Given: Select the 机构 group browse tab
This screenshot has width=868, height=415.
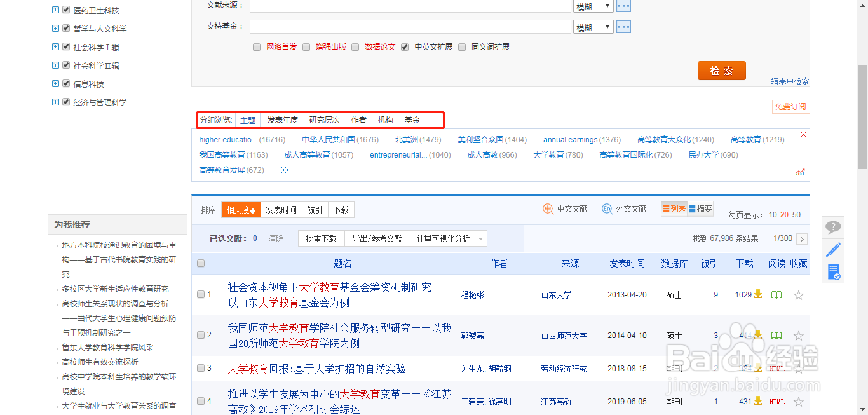Looking at the screenshot, I should coord(386,119).
